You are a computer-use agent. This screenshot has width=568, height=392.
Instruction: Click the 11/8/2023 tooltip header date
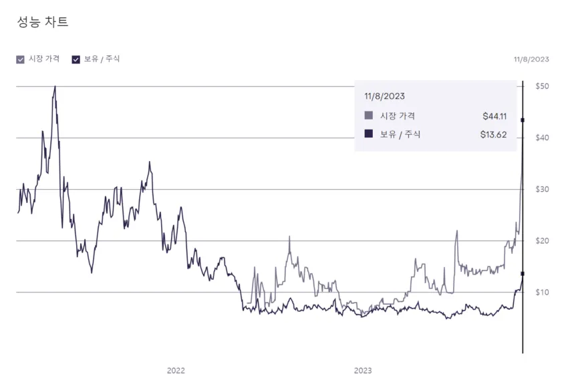tap(384, 96)
